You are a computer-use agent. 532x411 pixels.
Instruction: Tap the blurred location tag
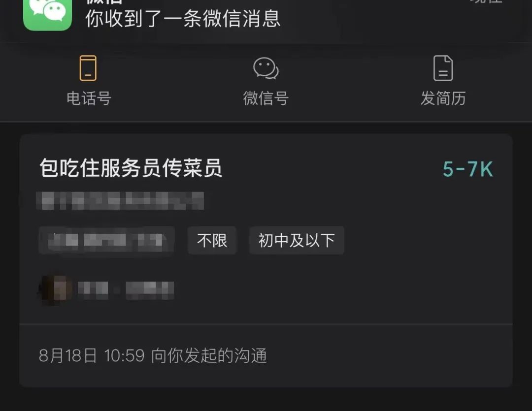pos(106,240)
